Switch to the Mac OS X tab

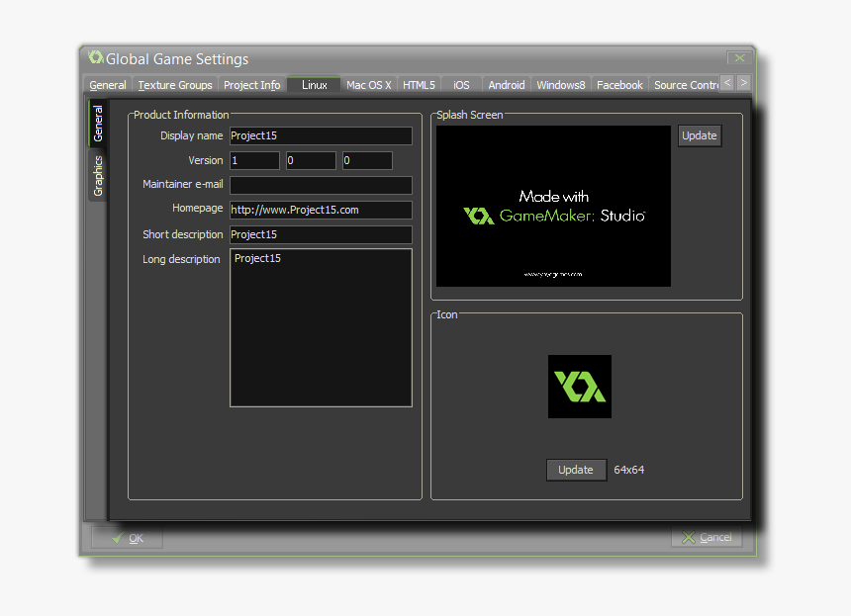[368, 85]
